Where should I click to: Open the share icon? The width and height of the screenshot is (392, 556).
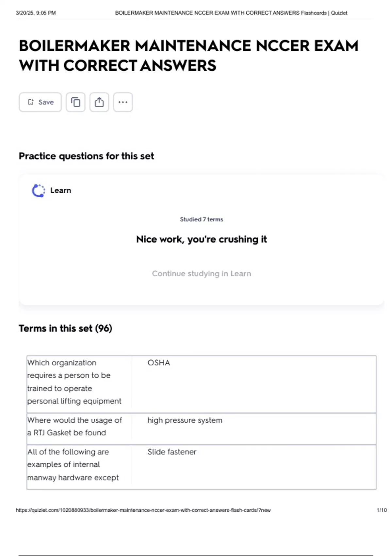tap(99, 102)
